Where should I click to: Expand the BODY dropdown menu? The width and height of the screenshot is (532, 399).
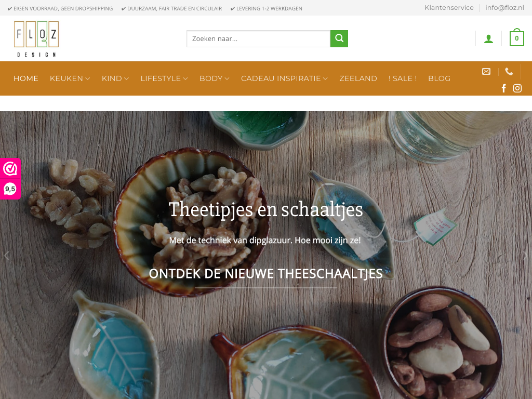[x=215, y=78]
